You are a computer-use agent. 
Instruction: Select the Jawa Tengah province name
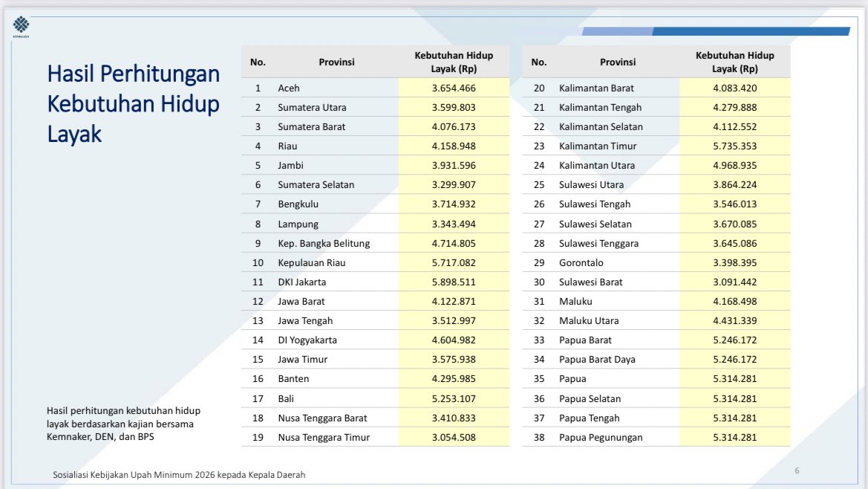click(305, 321)
